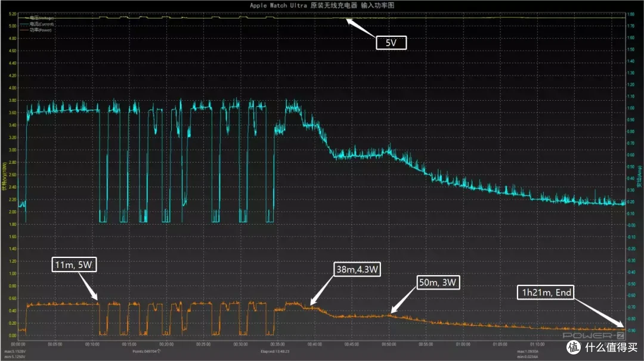
Task: Click the 01:10:00 time axis label
Action: click(x=537, y=344)
